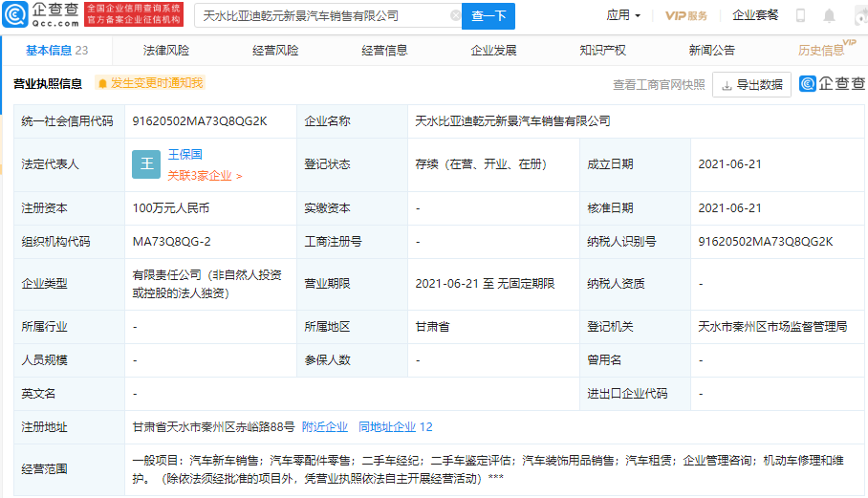
Task: Click 附近企业 link
Action: [x=325, y=427]
